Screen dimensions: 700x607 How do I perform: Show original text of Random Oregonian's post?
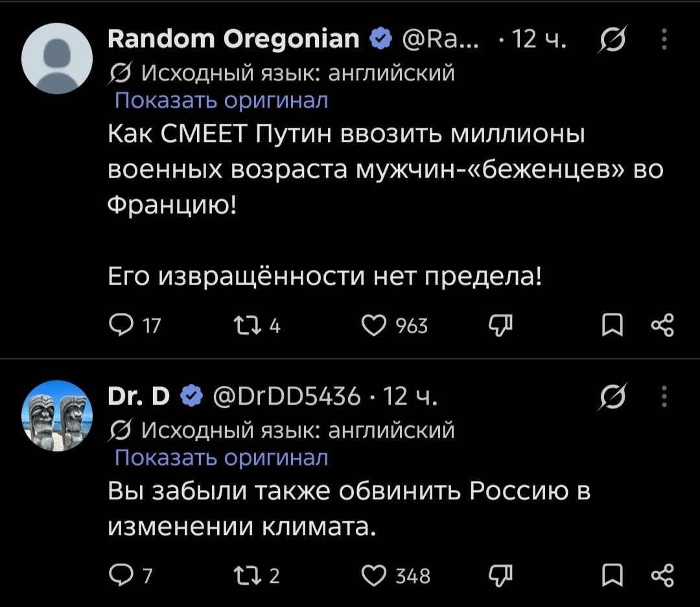pos(222,100)
